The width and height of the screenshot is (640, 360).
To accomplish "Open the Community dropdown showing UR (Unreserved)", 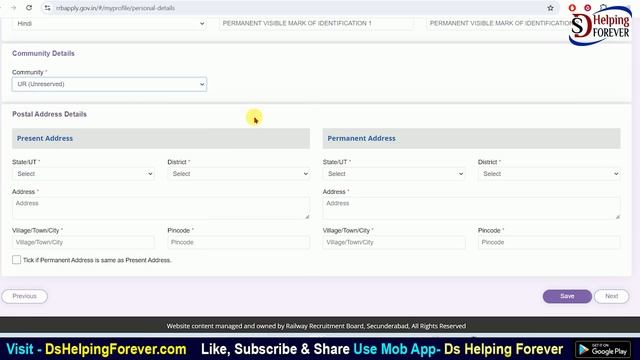I will [109, 84].
